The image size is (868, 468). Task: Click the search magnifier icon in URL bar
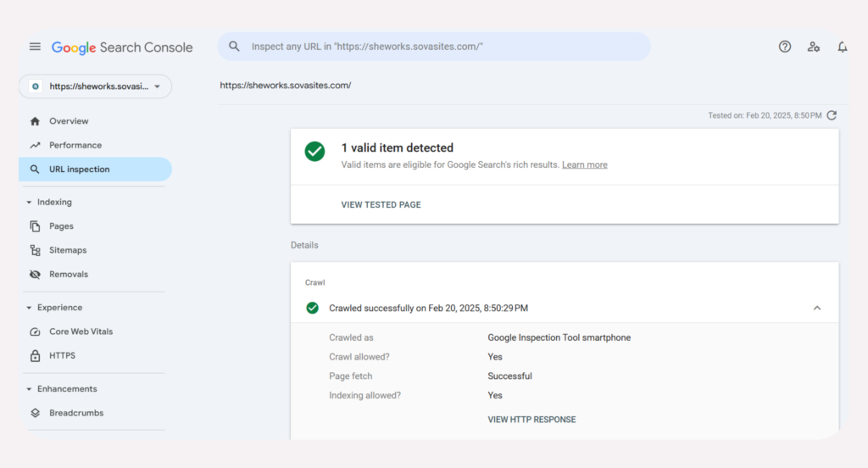click(234, 47)
